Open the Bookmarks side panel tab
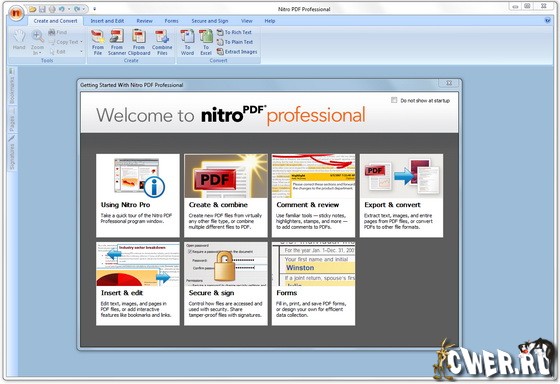The image size is (560, 384). click(12, 86)
